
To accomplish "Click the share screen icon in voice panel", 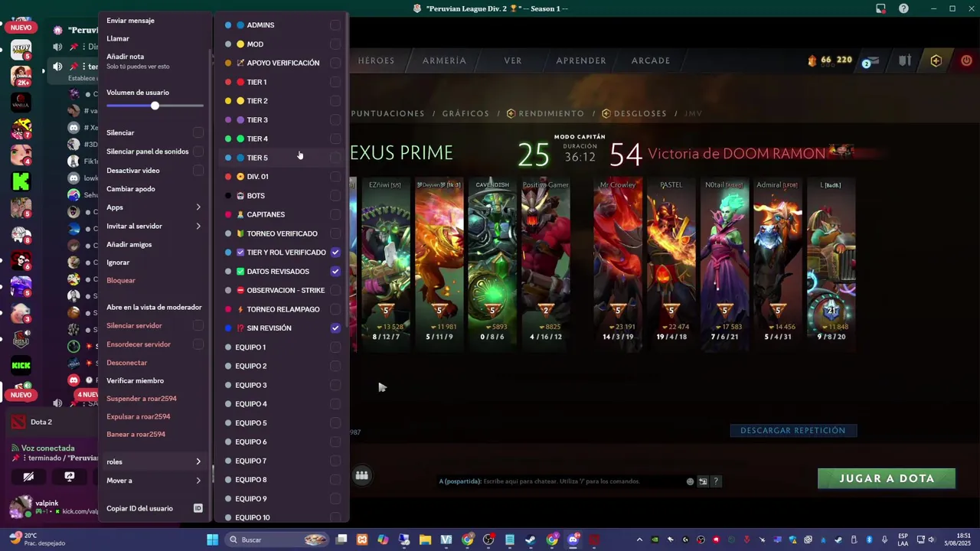I will 69,477.
